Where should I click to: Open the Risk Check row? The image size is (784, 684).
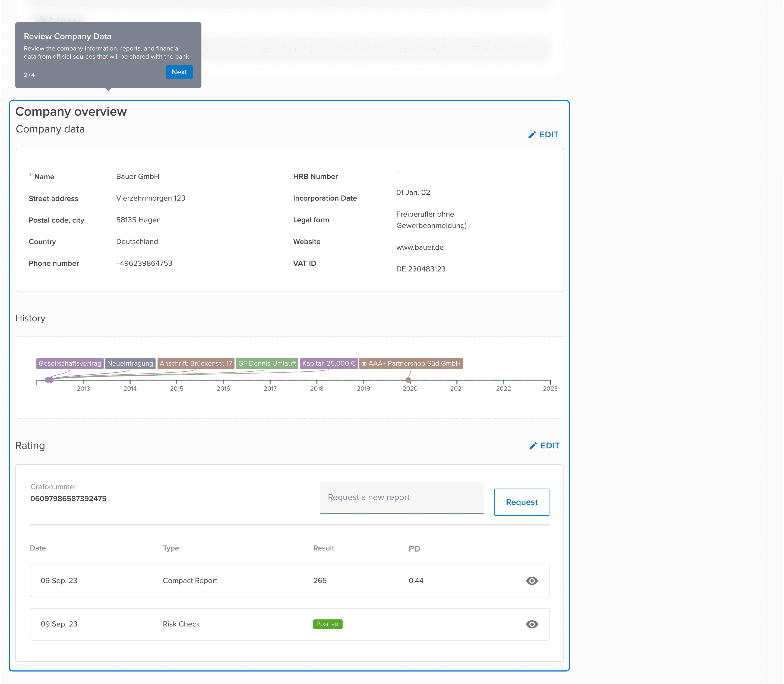pos(181,624)
